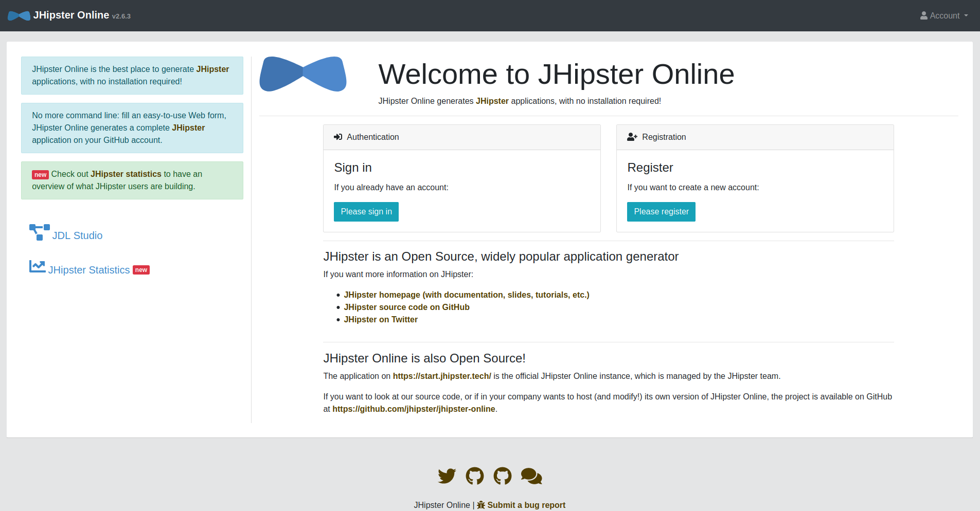Click the Please sign in button
The width and height of the screenshot is (980, 511).
coord(366,212)
